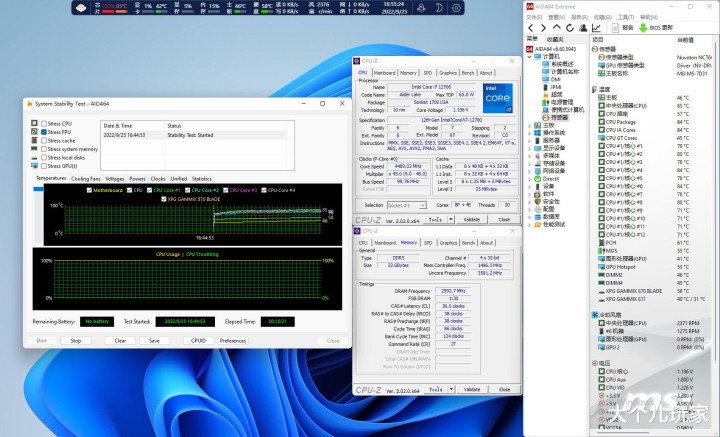Open the File menu in AIDA64 Extreme
Viewport: 720px width, 437px height.
point(533,17)
